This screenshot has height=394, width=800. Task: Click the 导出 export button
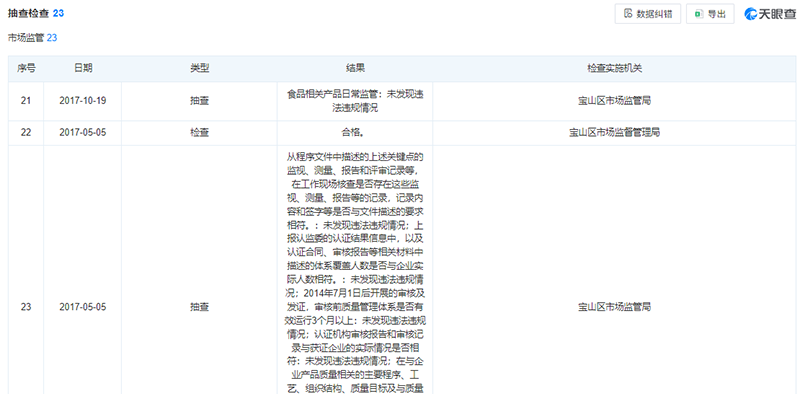710,14
